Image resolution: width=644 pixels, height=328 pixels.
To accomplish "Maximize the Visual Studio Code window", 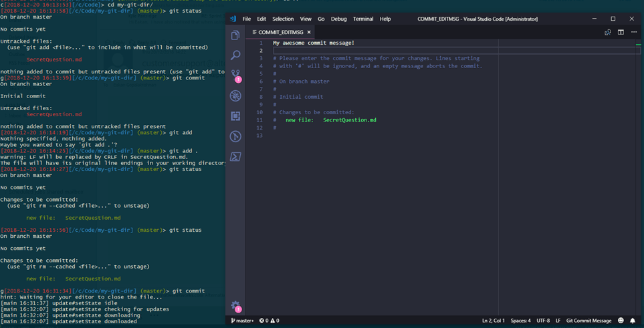I will 613,19.
